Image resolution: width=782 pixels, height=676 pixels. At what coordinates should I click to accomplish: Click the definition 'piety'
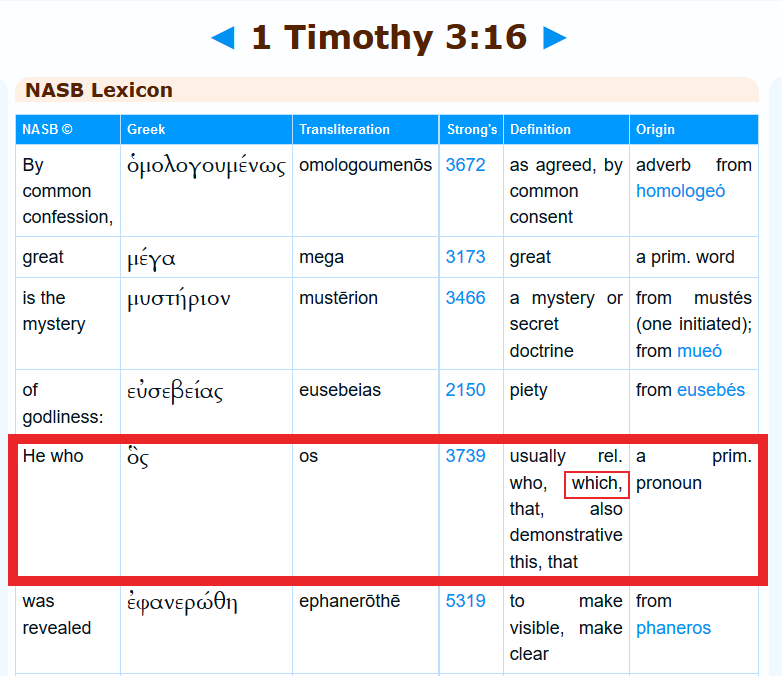click(528, 390)
